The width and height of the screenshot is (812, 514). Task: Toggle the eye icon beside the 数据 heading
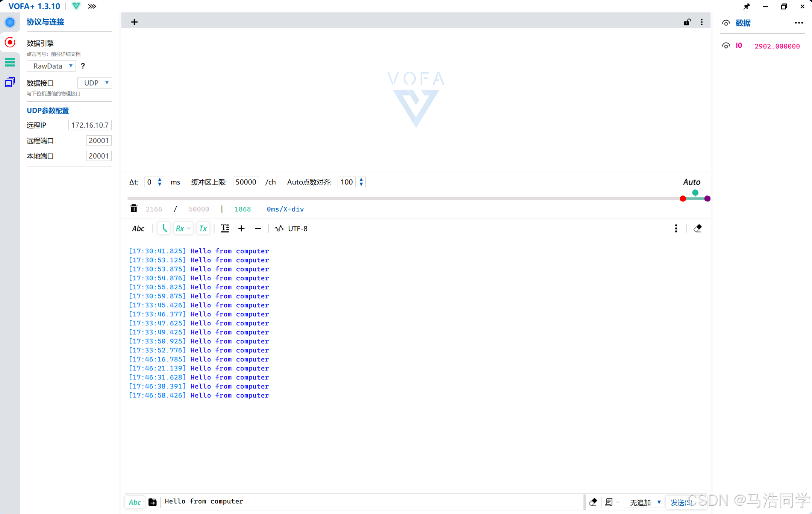pos(726,23)
